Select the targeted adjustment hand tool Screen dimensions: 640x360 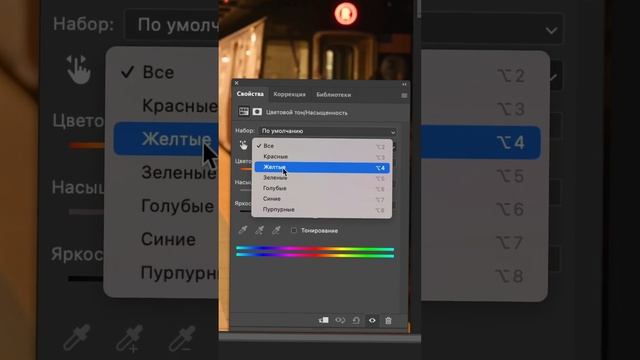pos(243,145)
